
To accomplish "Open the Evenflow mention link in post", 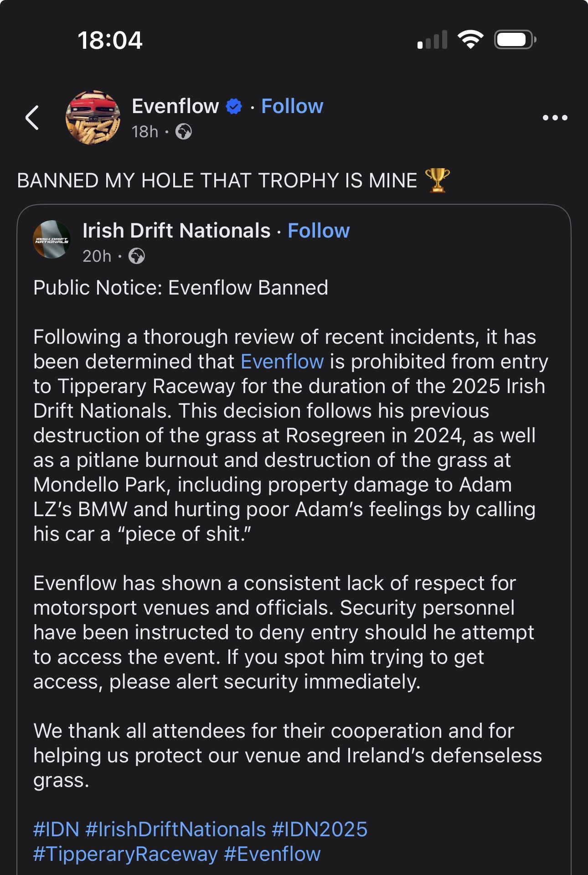I will pyautogui.click(x=282, y=362).
